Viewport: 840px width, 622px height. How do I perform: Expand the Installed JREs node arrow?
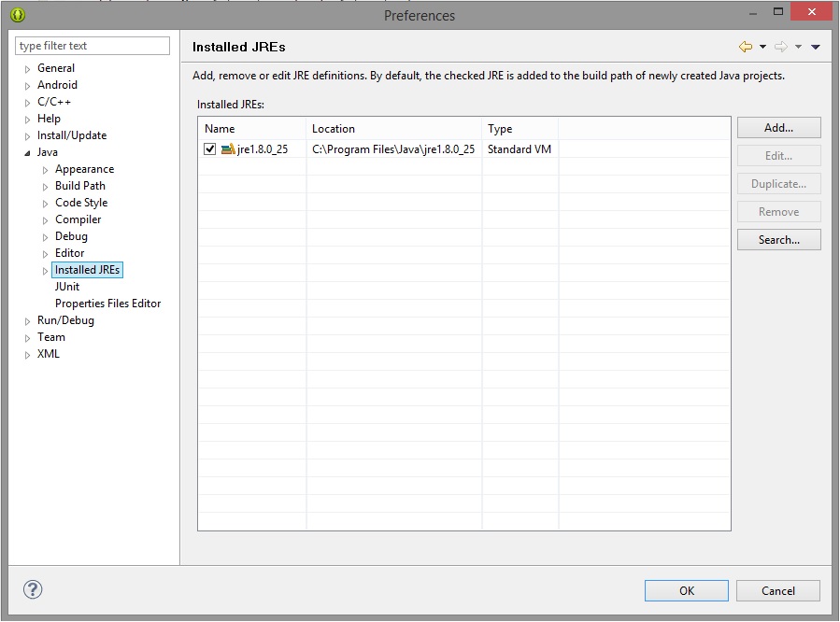click(x=45, y=271)
